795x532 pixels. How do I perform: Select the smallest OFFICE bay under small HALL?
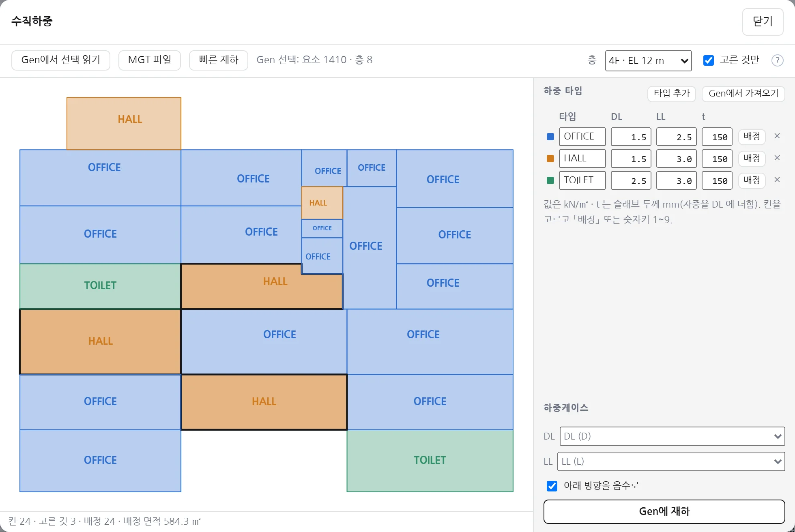(x=322, y=228)
